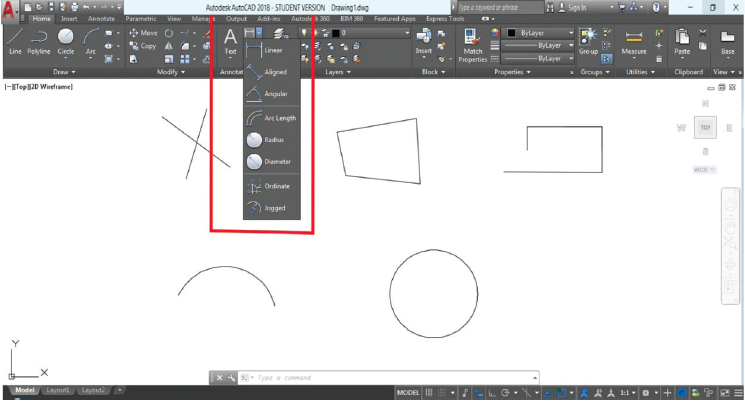Activate the Arc tool
Viewport: 745px width, 403px height.
click(x=91, y=40)
